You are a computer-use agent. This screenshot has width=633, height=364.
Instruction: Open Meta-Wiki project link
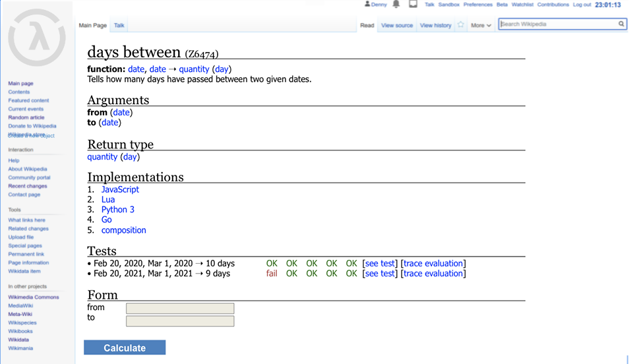tap(20, 314)
